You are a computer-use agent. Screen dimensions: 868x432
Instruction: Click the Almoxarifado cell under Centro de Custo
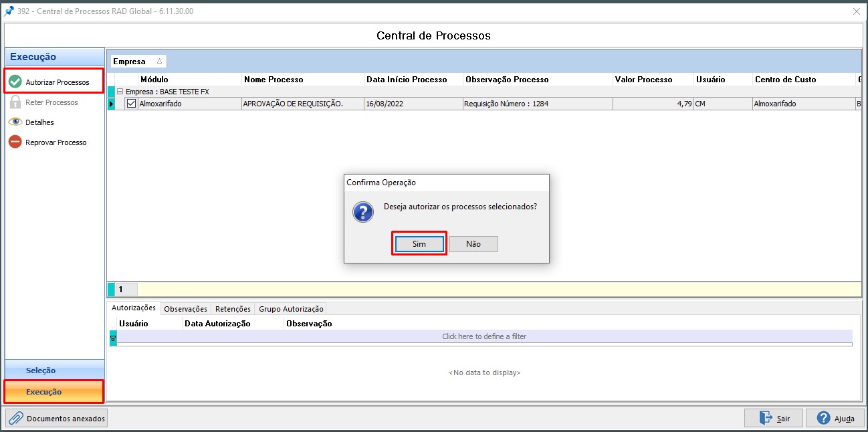[x=803, y=104]
